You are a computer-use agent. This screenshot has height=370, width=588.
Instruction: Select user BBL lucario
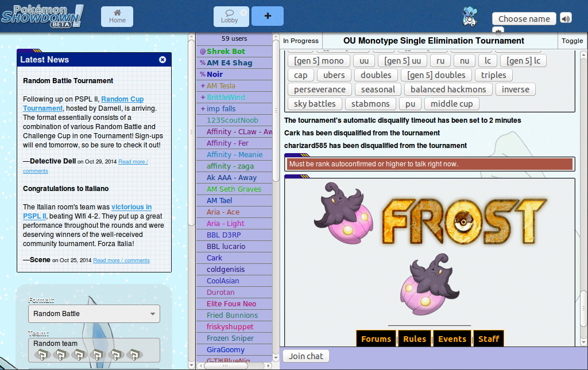coord(234,247)
